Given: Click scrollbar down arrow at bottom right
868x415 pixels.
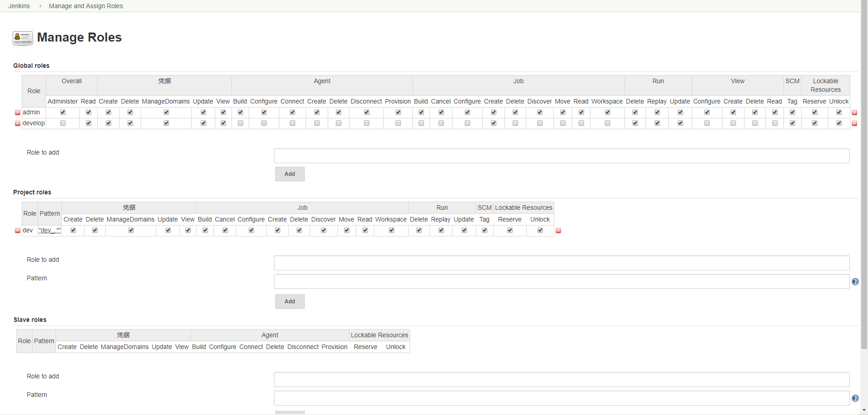Looking at the screenshot, I should [x=864, y=410].
